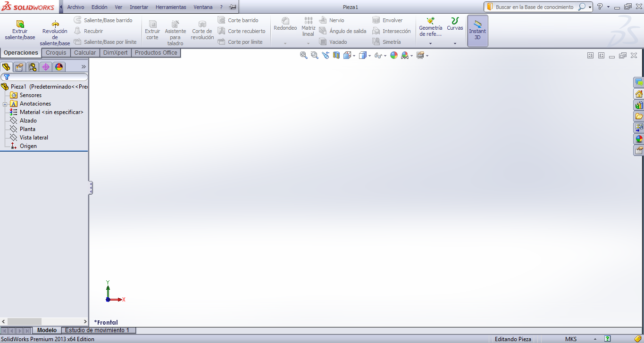Click Previous view icon
The height and width of the screenshot is (343, 644).
click(326, 55)
